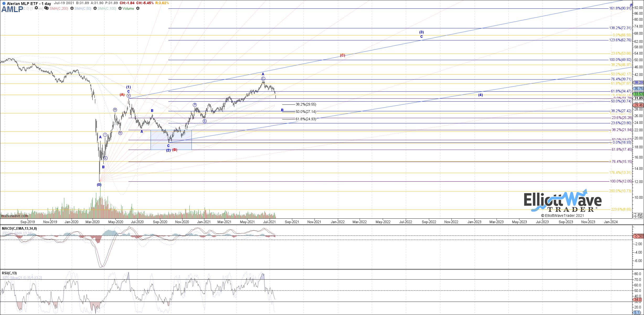The image size is (644, 315).
Task: Click the blue dot beside Alerian MLP ETF title
Action: (x=4, y=3)
